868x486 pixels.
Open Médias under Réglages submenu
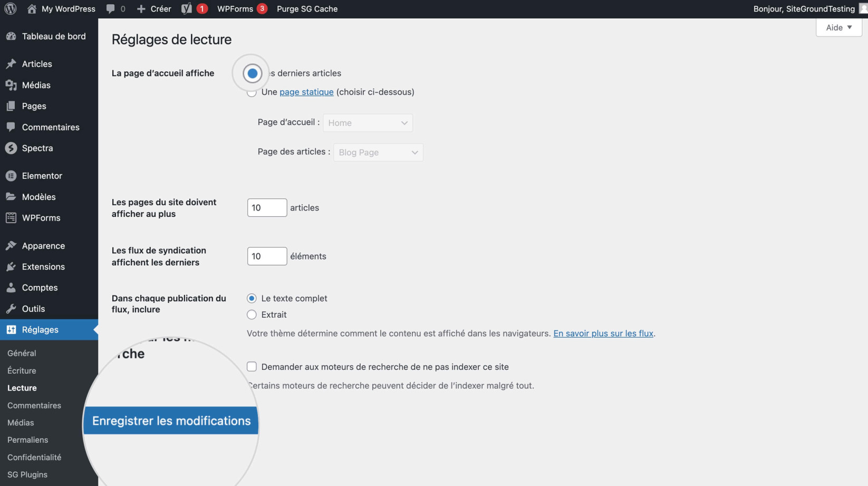coord(21,423)
